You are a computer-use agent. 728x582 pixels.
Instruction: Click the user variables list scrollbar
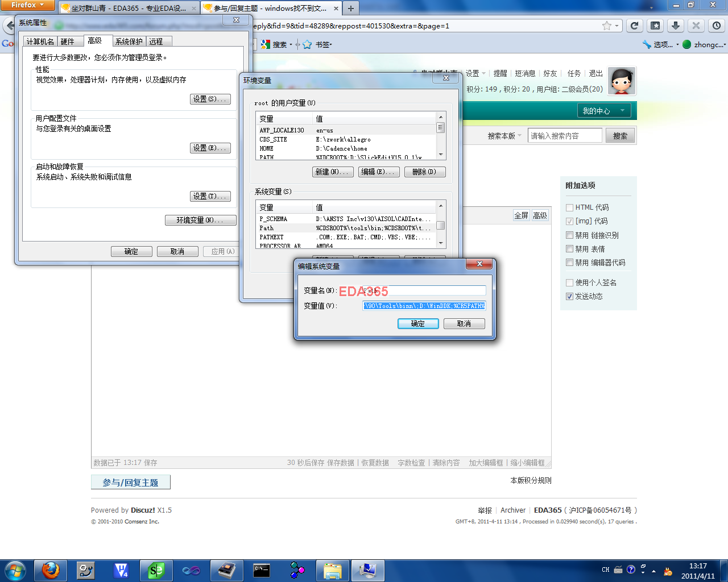(440, 136)
